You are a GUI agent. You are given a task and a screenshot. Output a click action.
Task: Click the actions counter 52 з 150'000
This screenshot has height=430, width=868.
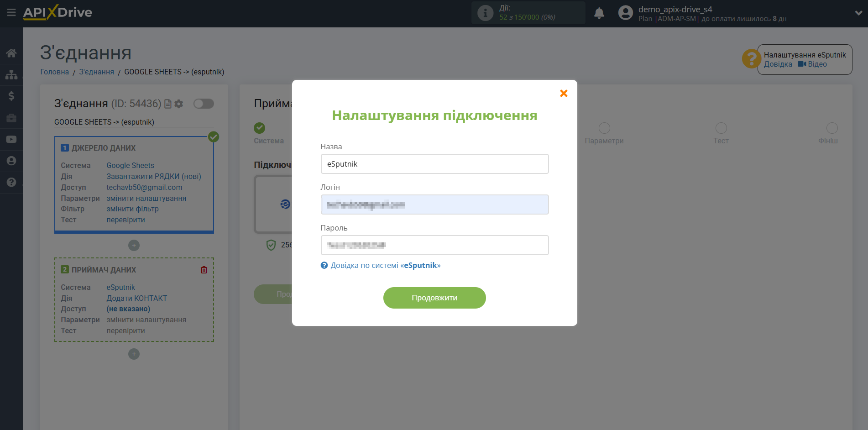pos(527,17)
